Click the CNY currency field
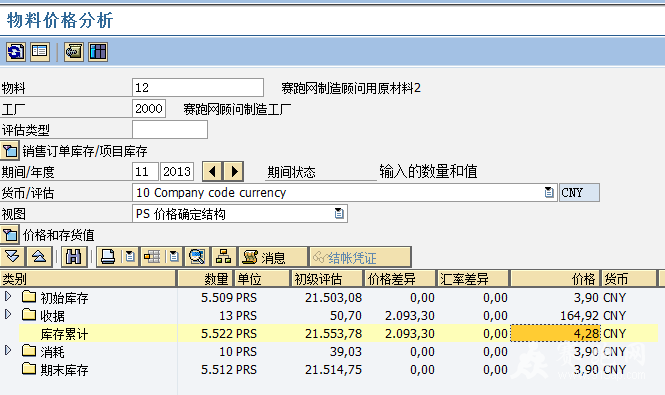Viewport: 665px width, 395px height. [579, 193]
